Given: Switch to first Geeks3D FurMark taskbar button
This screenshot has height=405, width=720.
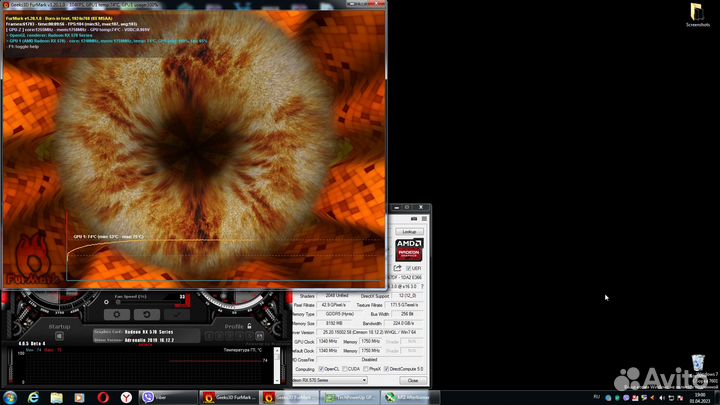Looking at the screenshot, I should (x=228, y=397).
